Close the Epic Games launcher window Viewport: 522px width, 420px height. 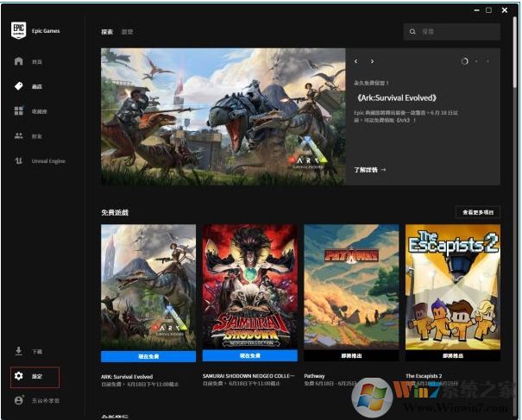(x=505, y=10)
